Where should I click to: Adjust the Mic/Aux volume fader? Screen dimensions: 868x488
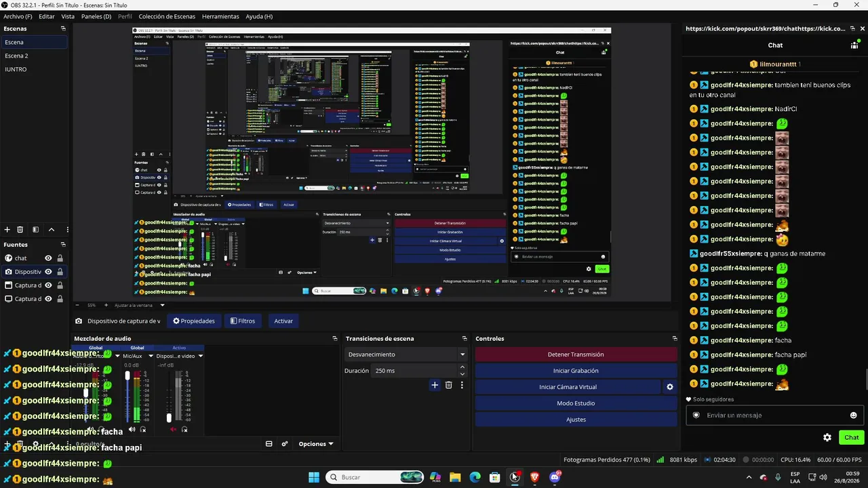tap(127, 375)
